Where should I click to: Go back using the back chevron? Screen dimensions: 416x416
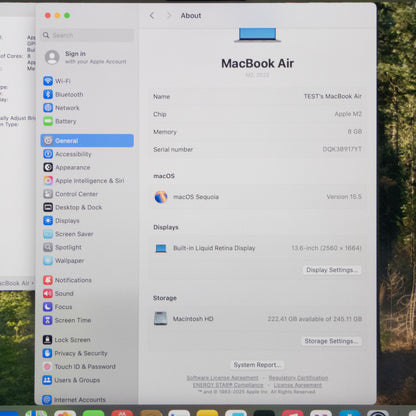pos(152,15)
